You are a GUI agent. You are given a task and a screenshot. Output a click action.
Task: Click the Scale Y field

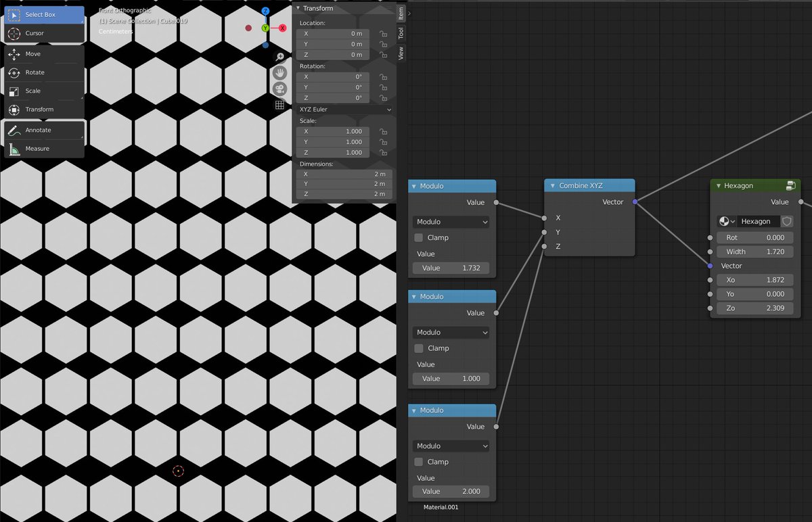click(332, 142)
